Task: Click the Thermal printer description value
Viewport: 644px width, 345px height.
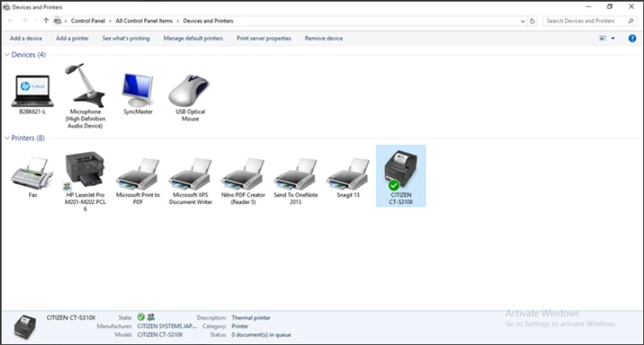Action: click(x=251, y=318)
